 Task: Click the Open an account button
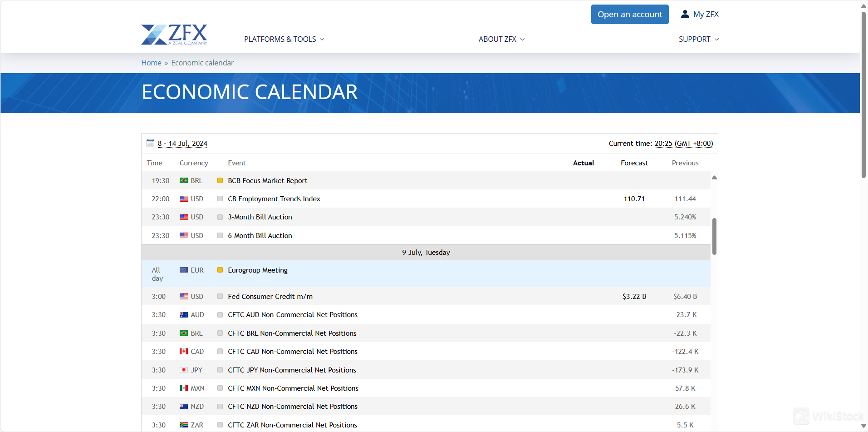coord(629,15)
